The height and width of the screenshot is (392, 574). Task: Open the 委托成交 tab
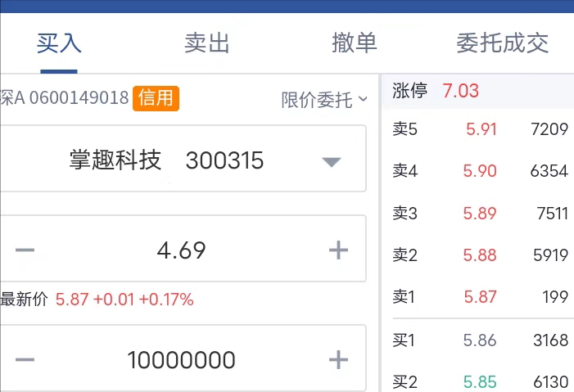[x=502, y=43]
